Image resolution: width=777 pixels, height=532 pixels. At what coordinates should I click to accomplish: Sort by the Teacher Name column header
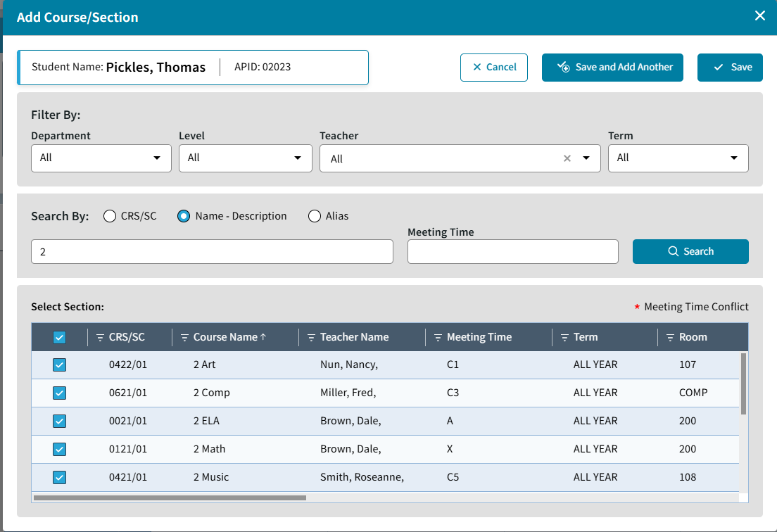coord(354,337)
